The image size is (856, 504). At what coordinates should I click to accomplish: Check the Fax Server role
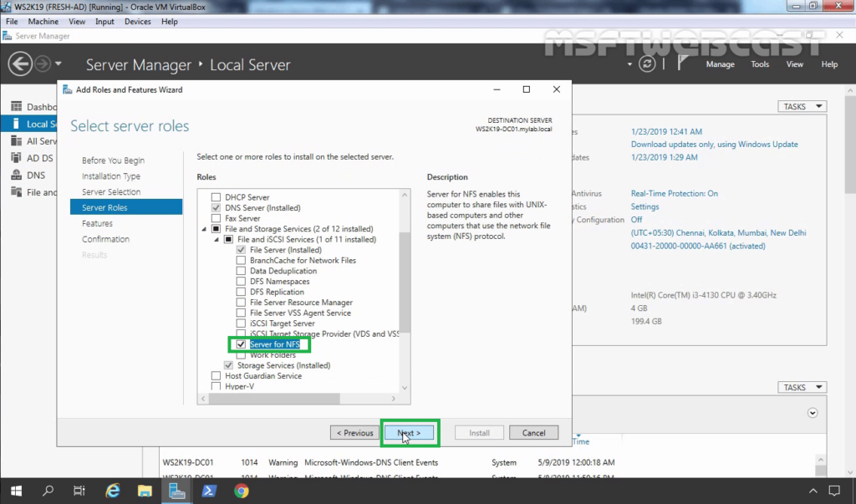(217, 218)
